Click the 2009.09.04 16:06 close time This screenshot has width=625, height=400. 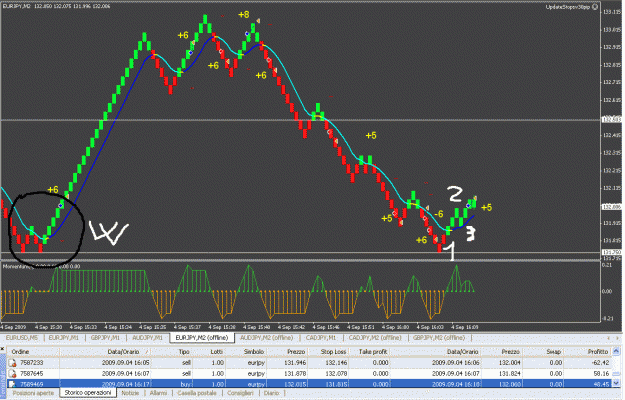coord(456,363)
